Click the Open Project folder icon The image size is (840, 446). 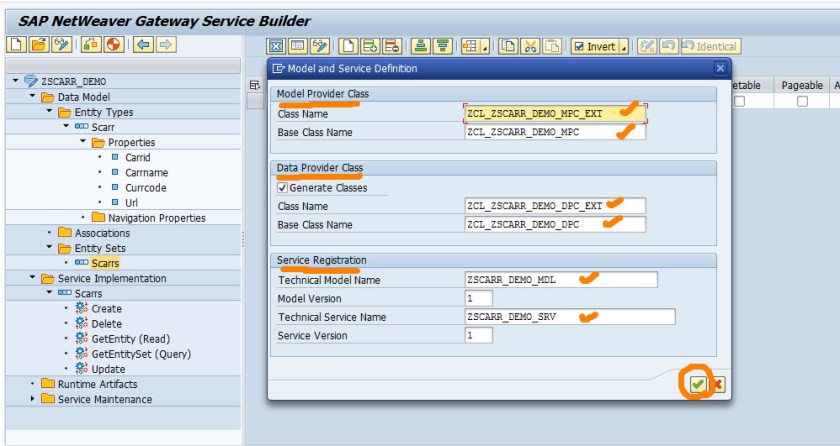tap(39, 44)
